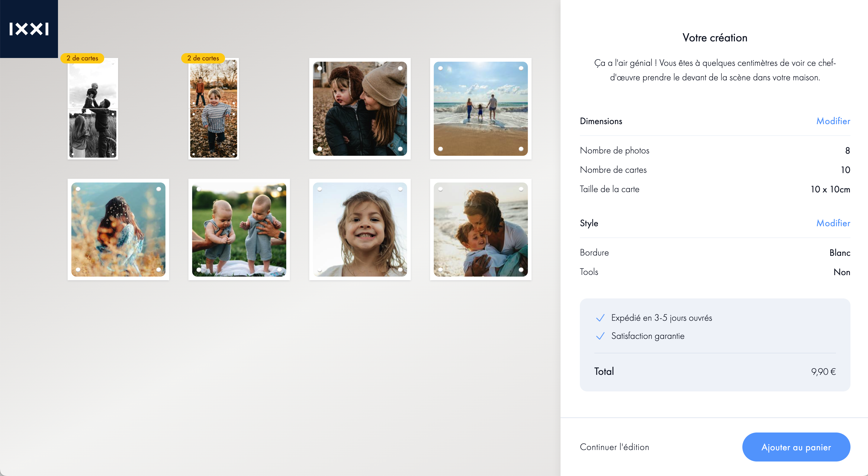
Task: Click the first '2 de cartes' badge
Action: pyautogui.click(x=82, y=58)
